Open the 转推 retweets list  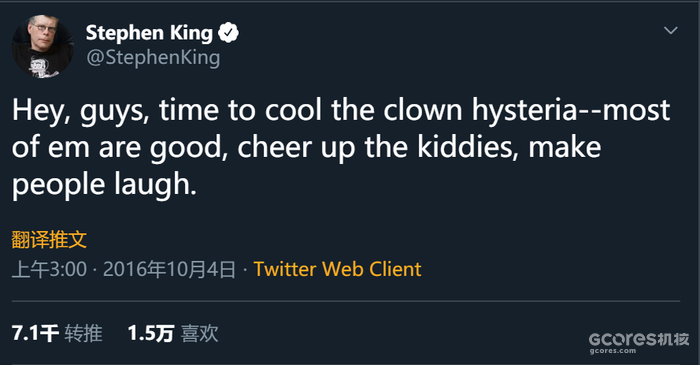83,333
